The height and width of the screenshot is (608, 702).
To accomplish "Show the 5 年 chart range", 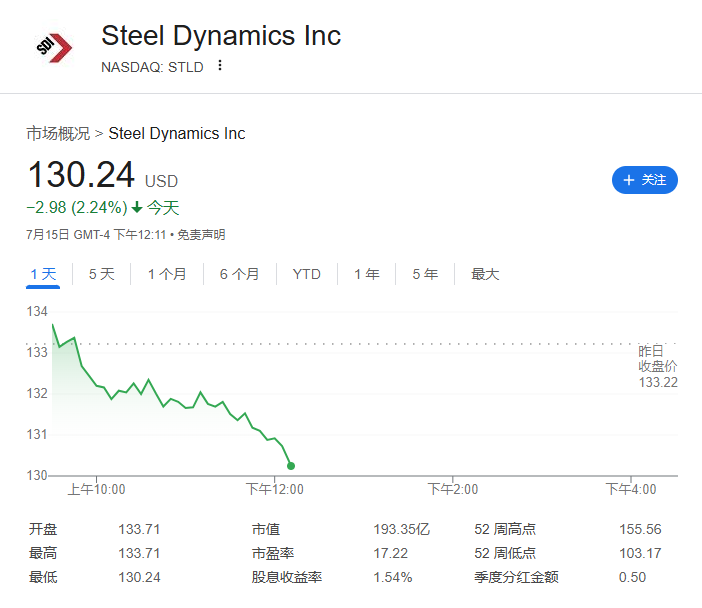I will [425, 274].
